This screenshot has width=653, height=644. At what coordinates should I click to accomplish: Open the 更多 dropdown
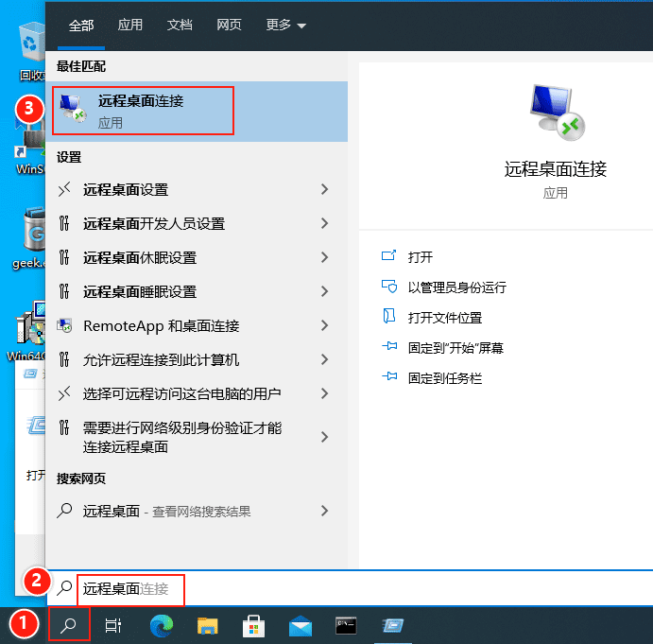(x=286, y=25)
